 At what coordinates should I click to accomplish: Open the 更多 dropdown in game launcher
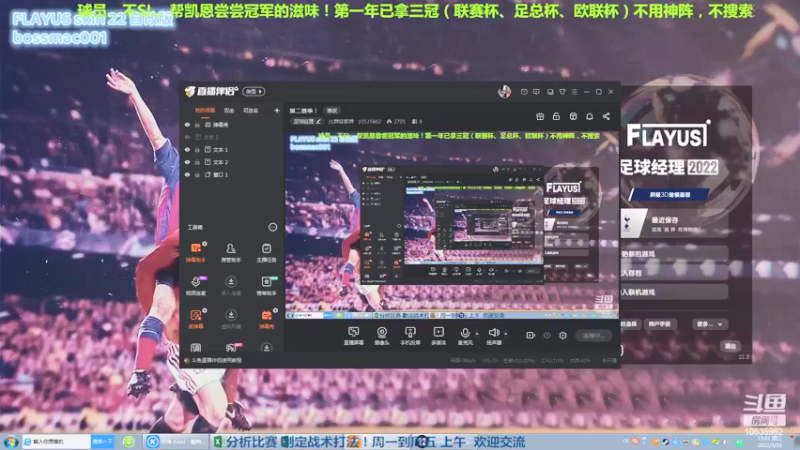[710, 324]
